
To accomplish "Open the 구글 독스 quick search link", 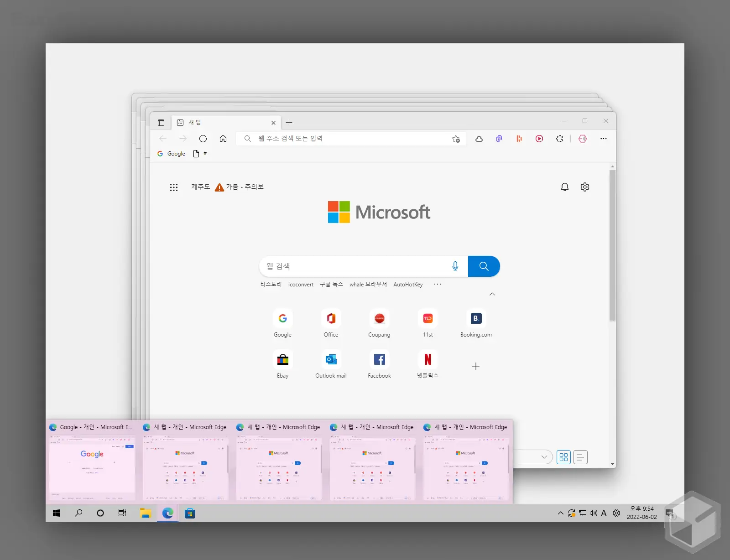I will click(x=331, y=284).
